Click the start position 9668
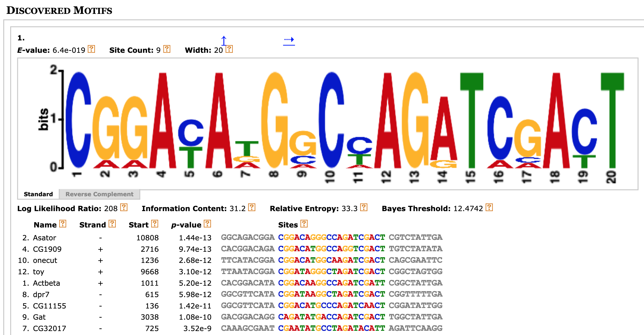The height and width of the screenshot is (335, 644). [150, 272]
